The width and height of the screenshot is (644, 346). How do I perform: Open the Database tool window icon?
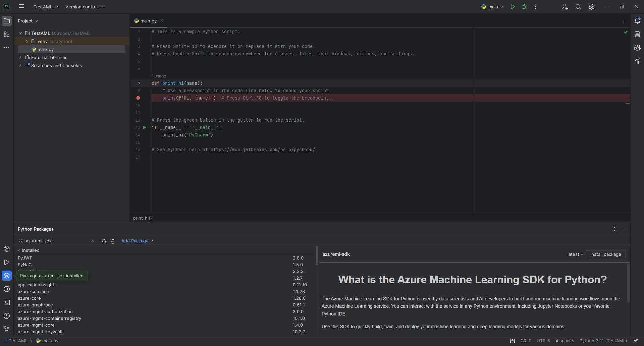[x=637, y=34]
